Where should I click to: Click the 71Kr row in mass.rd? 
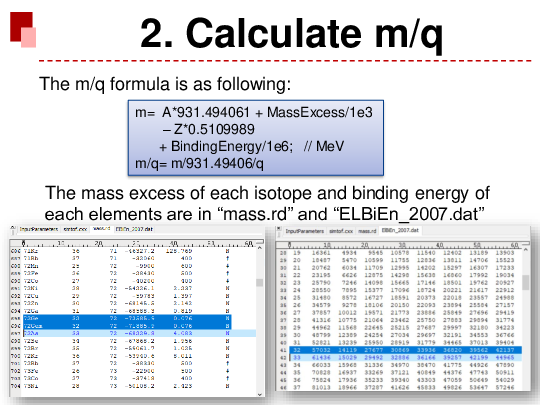click(126, 251)
